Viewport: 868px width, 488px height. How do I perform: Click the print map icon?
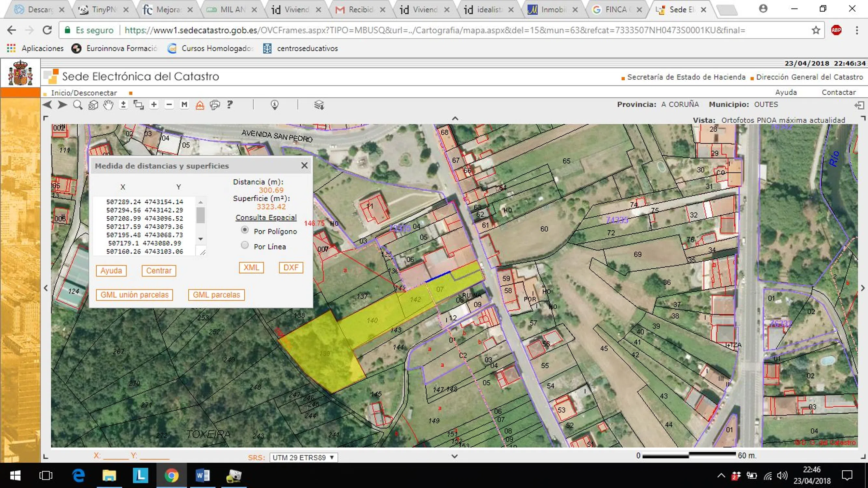click(215, 105)
